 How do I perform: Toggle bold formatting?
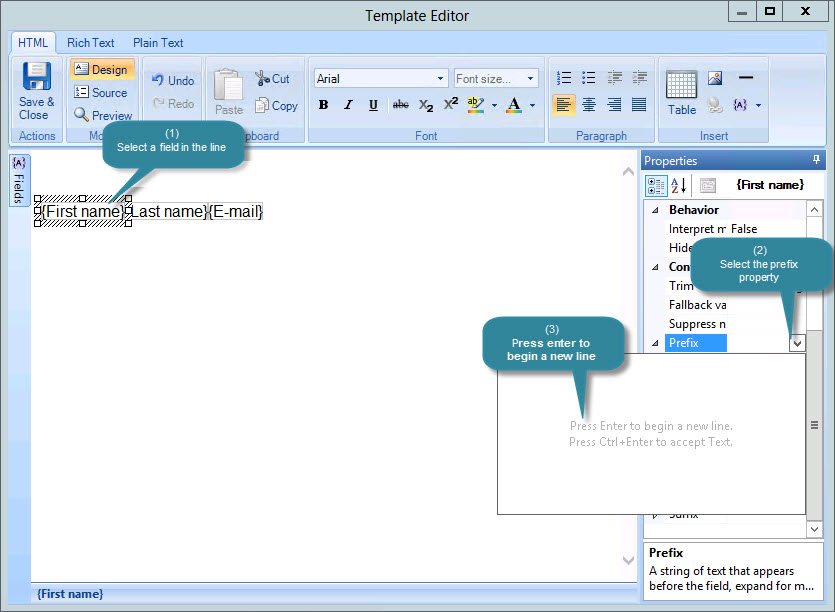323,104
